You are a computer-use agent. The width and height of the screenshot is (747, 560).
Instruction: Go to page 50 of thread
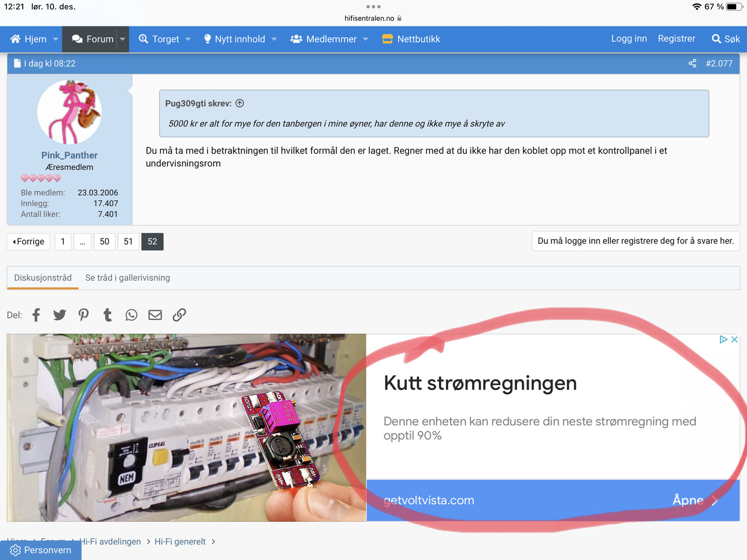(104, 242)
